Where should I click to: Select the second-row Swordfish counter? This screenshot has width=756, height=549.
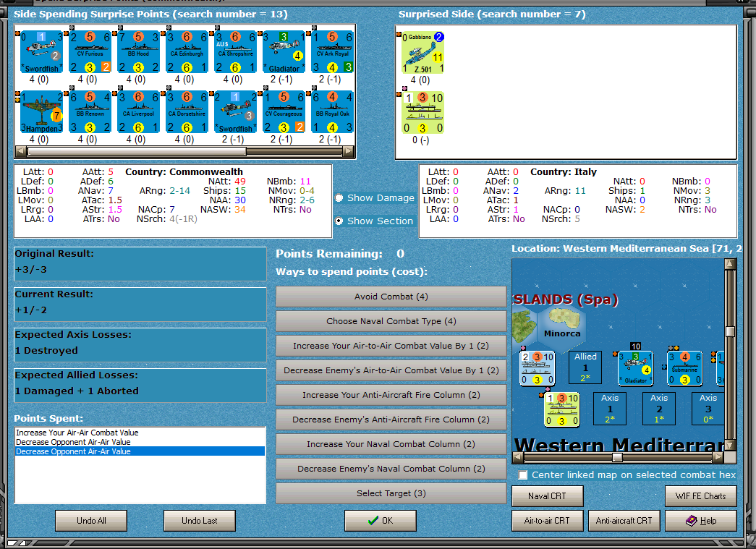(235, 112)
